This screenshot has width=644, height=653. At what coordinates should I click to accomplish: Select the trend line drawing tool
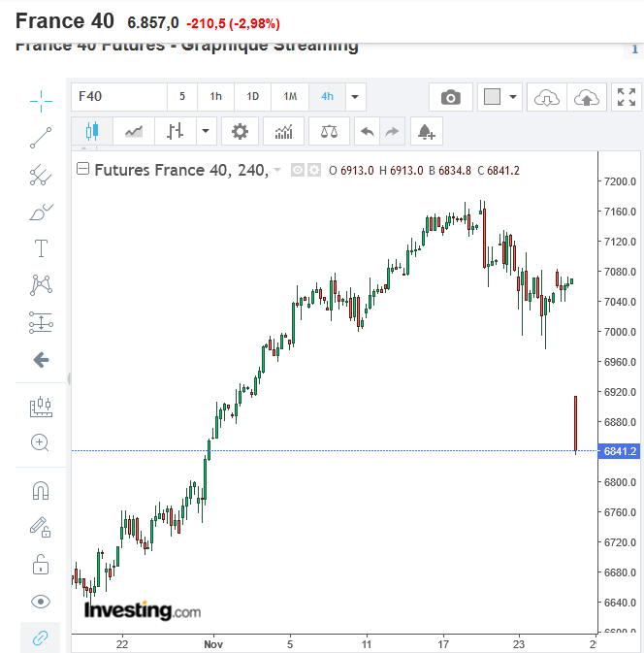coord(41,137)
